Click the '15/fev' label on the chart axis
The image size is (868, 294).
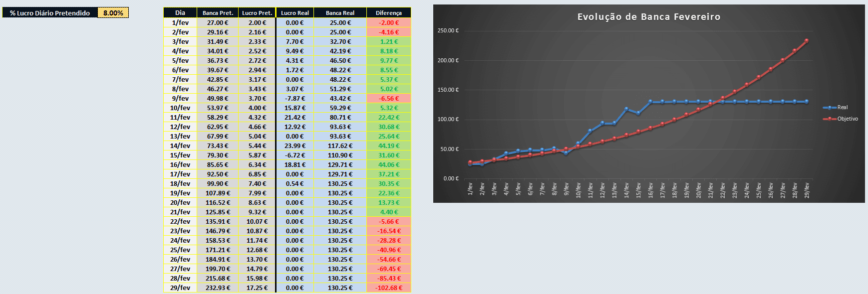click(638, 190)
